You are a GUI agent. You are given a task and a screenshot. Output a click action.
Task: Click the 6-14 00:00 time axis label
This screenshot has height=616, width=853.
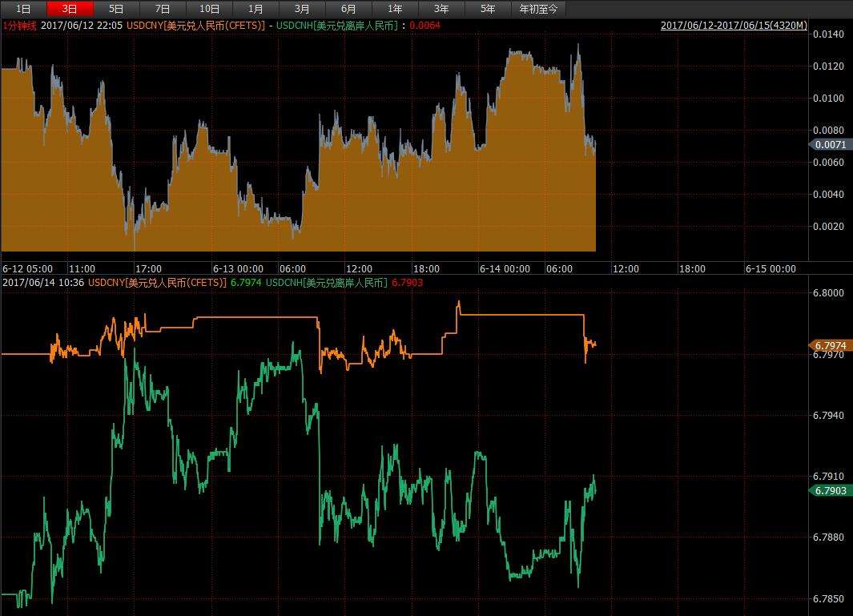(505, 269)
